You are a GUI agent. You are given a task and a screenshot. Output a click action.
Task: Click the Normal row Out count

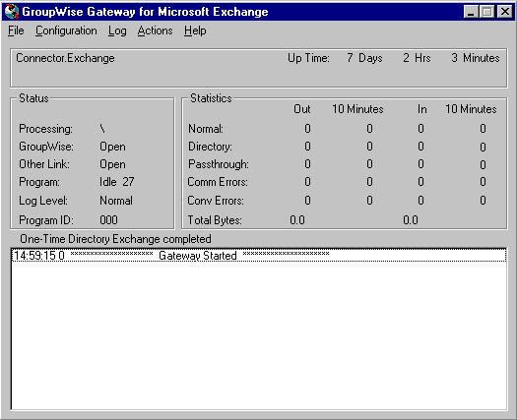(x=307, y=129)
